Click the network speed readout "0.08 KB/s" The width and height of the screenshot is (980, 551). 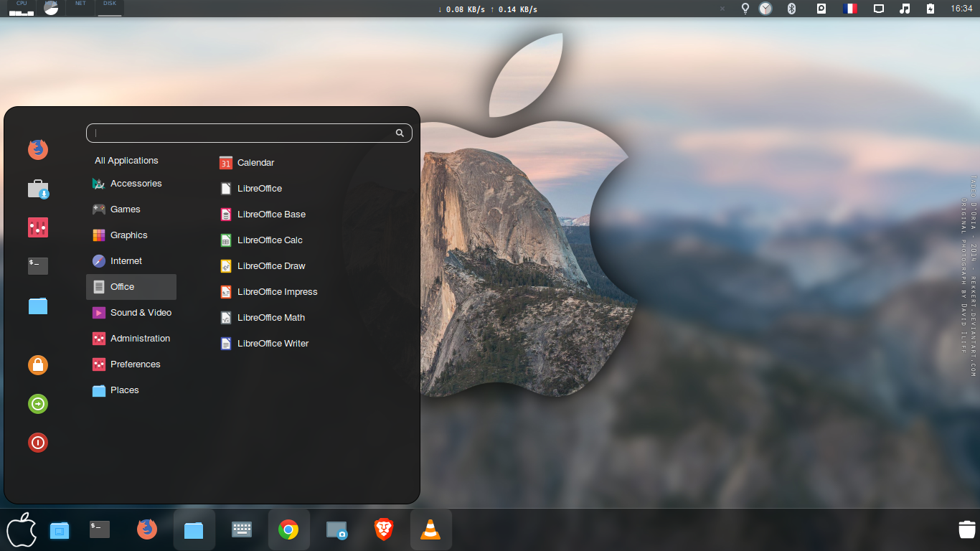tap(465, 9)
